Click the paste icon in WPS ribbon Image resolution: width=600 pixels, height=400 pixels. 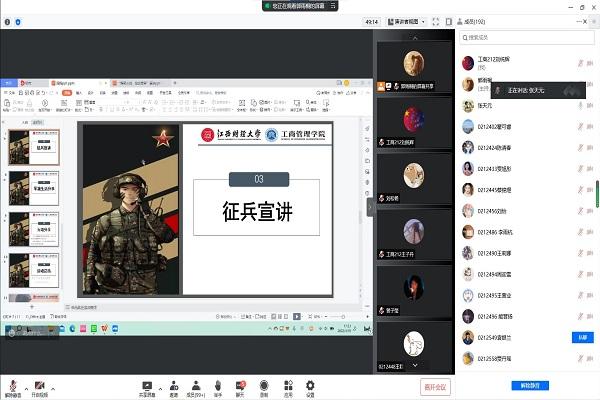[x=7, y=103]
